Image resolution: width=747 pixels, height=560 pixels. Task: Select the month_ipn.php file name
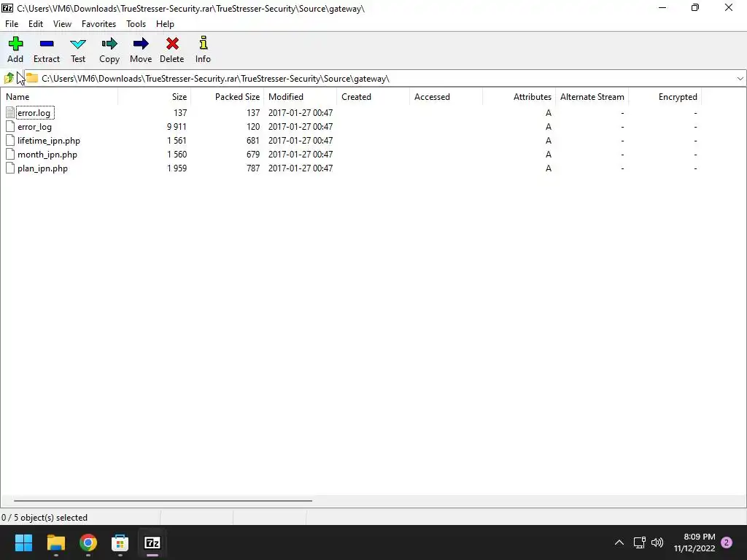[x=47, y=155]
